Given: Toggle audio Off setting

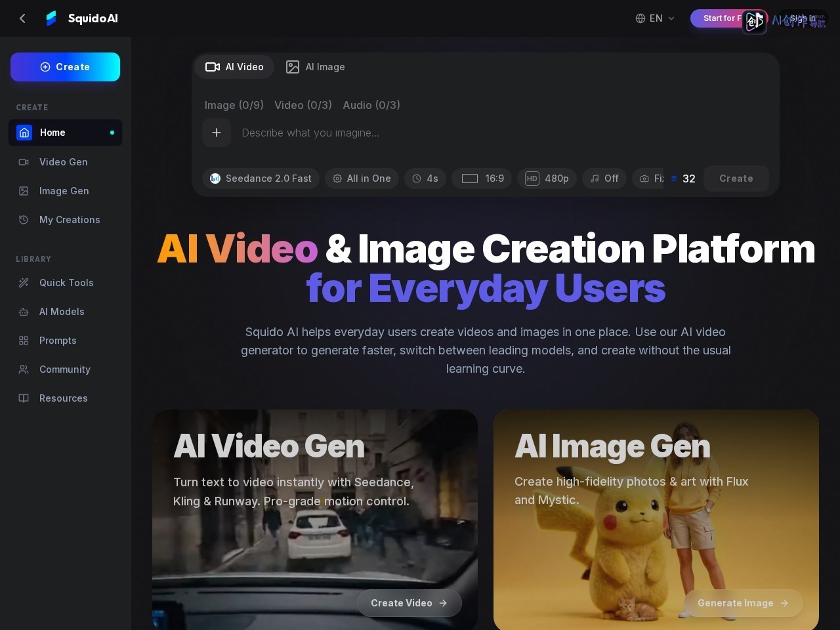Looking at the screenshot, I should point(604,178).
